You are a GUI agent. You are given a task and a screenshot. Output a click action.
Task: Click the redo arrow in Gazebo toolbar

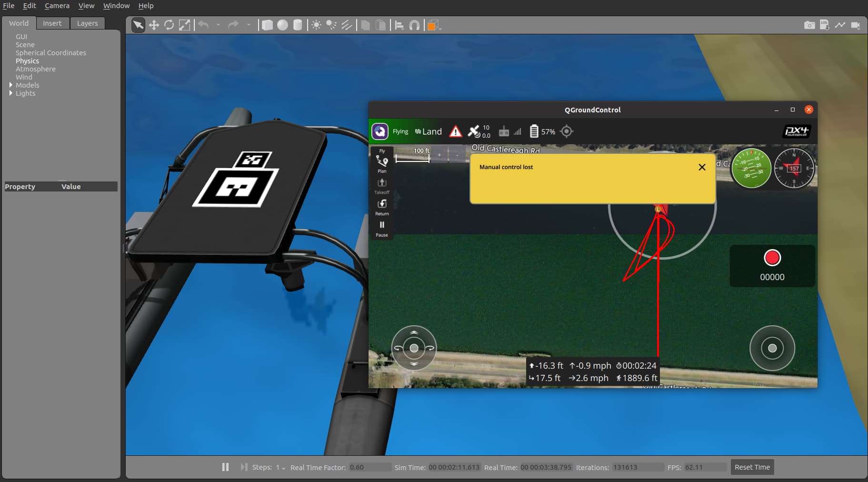[x=233, y=25]
